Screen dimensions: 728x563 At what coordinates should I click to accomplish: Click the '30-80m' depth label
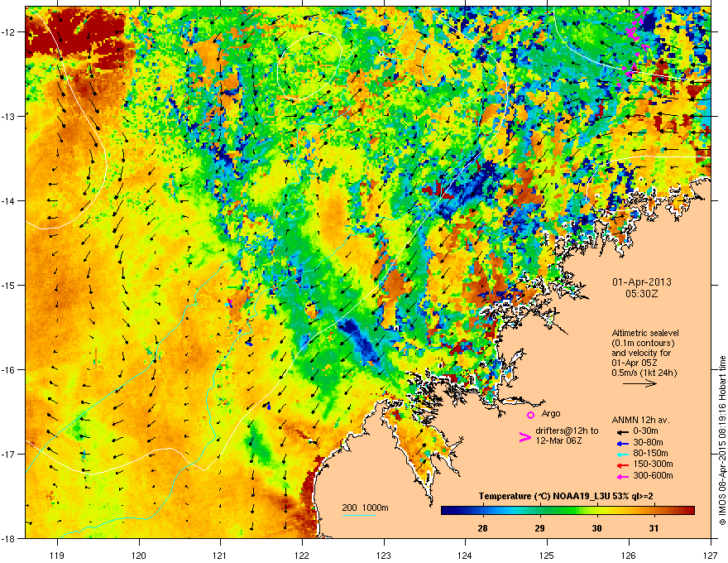(648, 442)
